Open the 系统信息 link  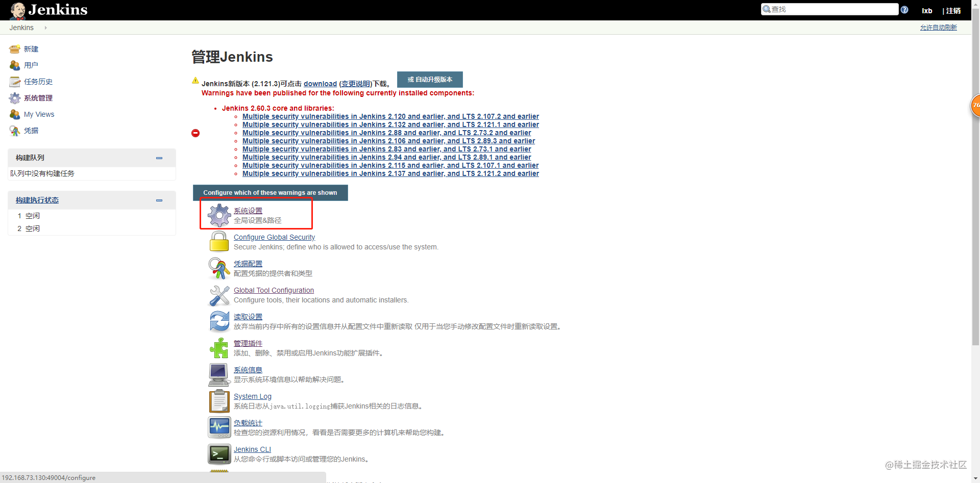[248, 370]
